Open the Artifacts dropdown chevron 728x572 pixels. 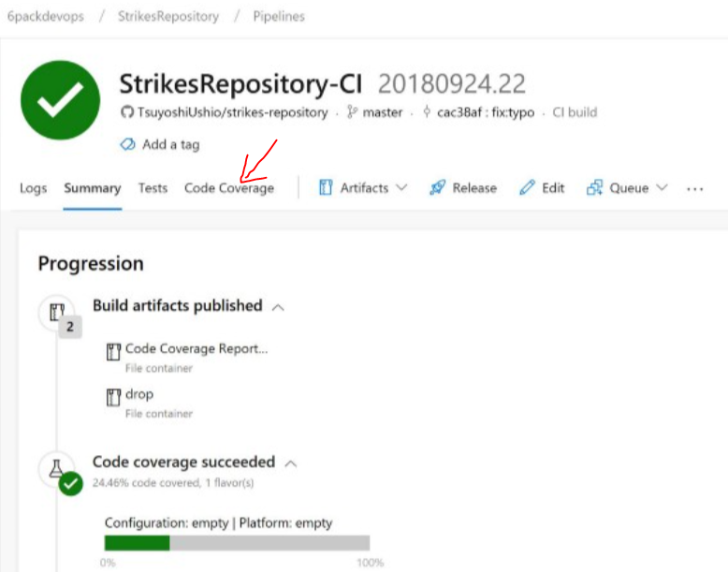point(401,188)
